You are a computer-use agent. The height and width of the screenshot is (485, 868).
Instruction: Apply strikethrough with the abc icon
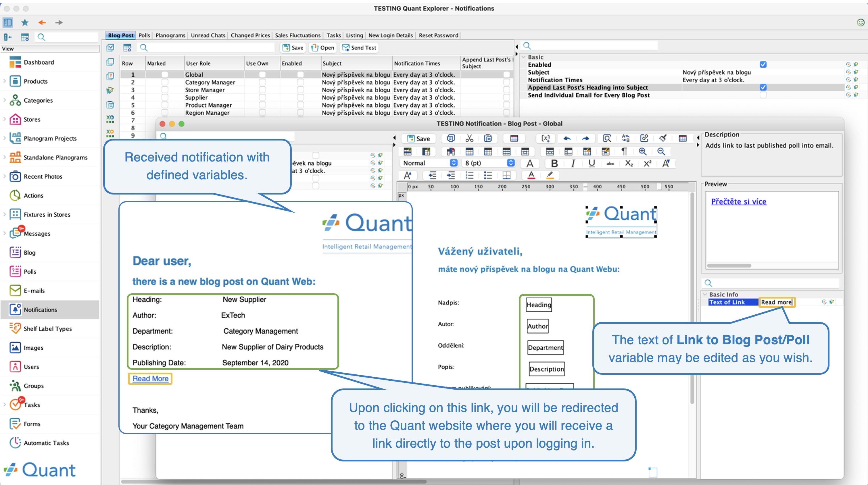pyautogui.click(x=610, y=163)
